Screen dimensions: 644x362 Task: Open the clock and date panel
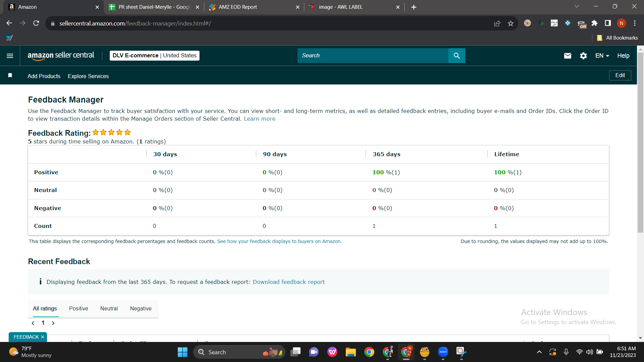pos(623,352)
